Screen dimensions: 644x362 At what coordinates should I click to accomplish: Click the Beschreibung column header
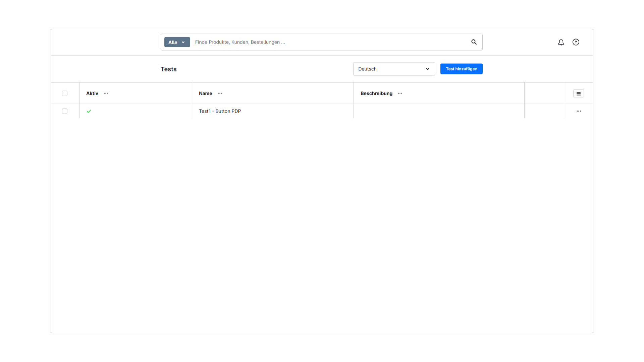[376, 93]
